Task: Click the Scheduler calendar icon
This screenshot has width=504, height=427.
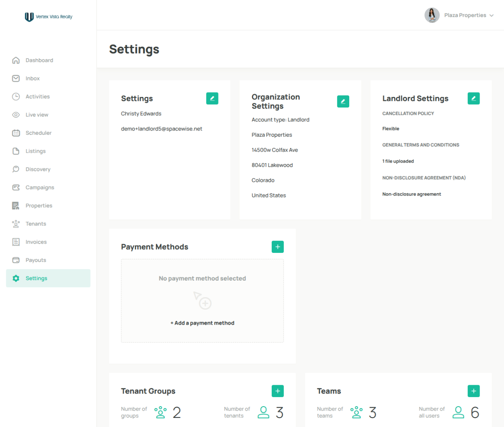Action: point(16,133)
